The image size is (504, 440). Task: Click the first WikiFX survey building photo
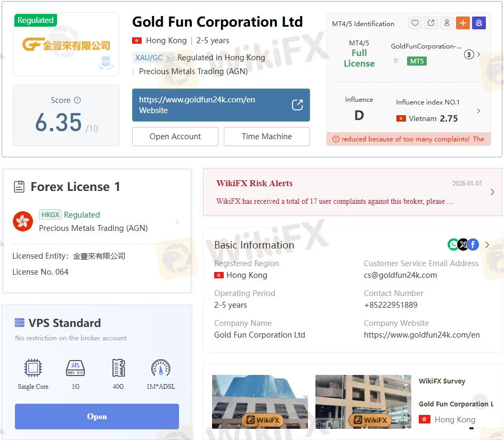[259, 402]
